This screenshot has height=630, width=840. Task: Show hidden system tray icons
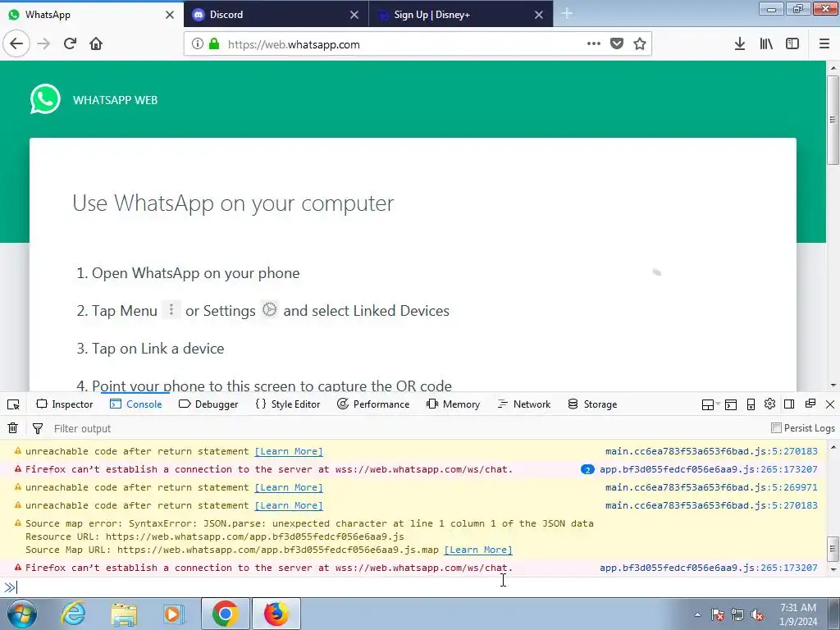697,614
